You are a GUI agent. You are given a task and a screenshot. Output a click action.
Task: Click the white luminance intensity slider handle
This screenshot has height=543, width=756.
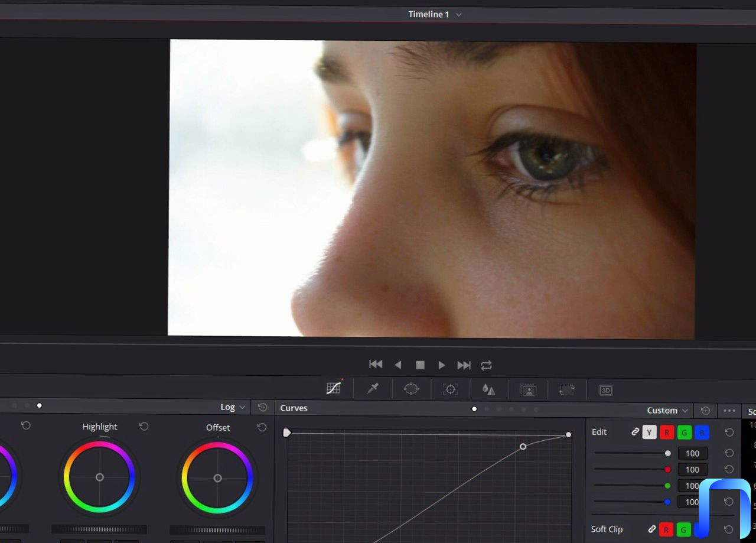(668, 453)
